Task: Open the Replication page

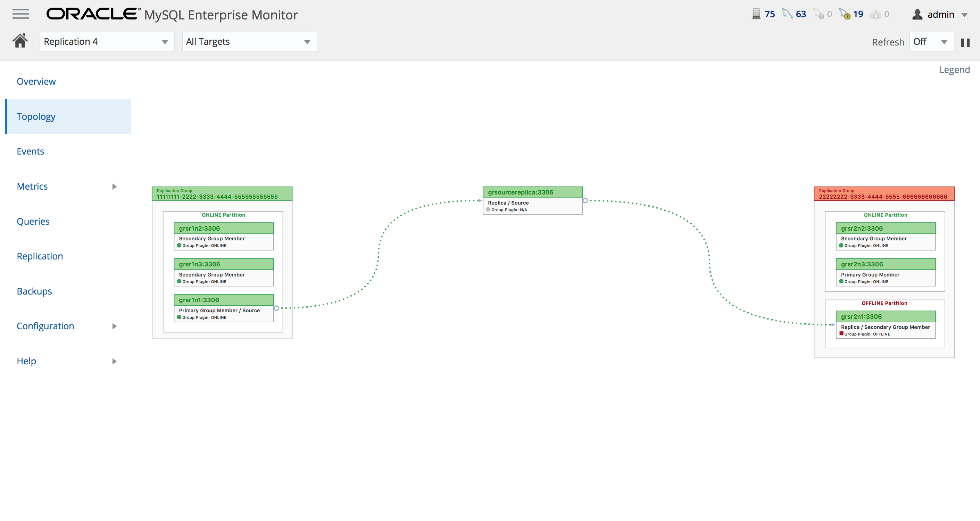Action: [40, 256]
